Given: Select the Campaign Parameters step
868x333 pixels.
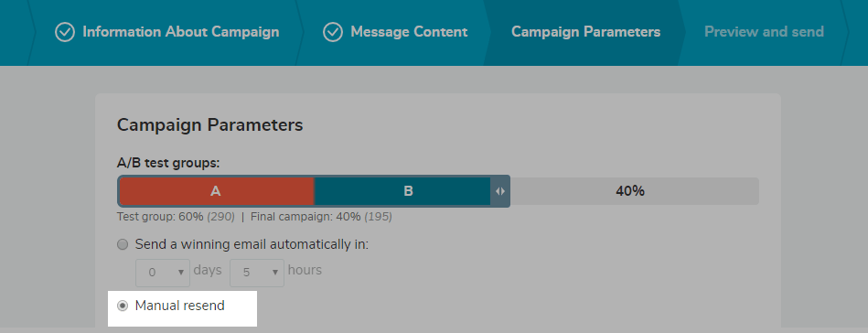Looking at the screenshot, I should (585, 32).
